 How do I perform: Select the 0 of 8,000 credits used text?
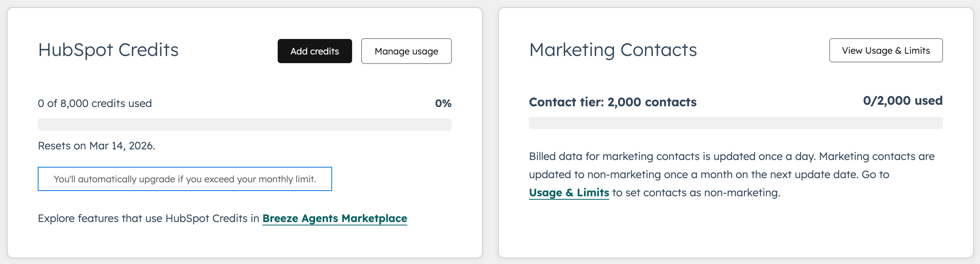(x=94, y=103)
